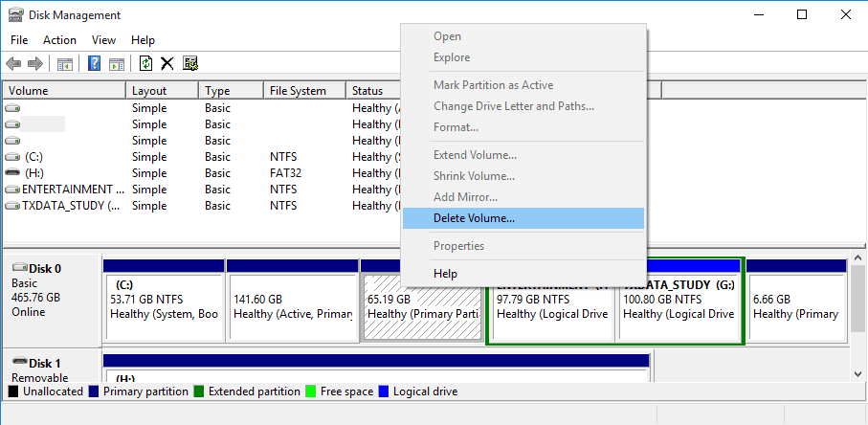Click the drive icon beside (C:) volume
This screenshot has height=425, width=868.
click(12, 157)
